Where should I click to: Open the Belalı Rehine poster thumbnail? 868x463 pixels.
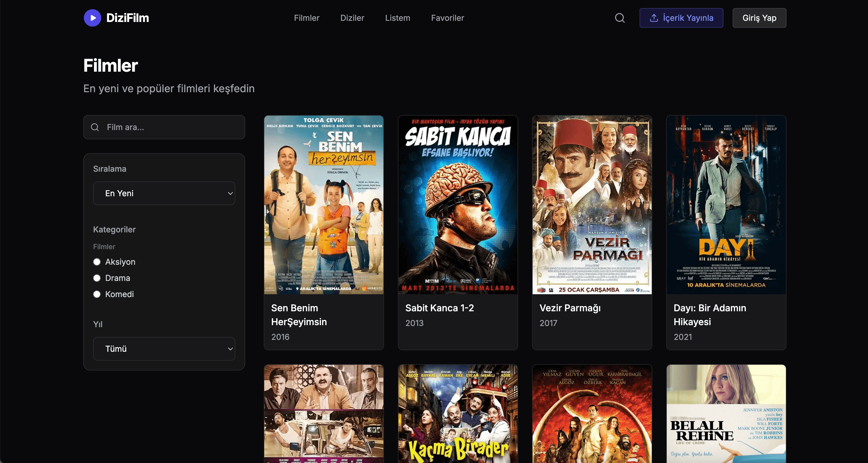(x=726, y=414)
